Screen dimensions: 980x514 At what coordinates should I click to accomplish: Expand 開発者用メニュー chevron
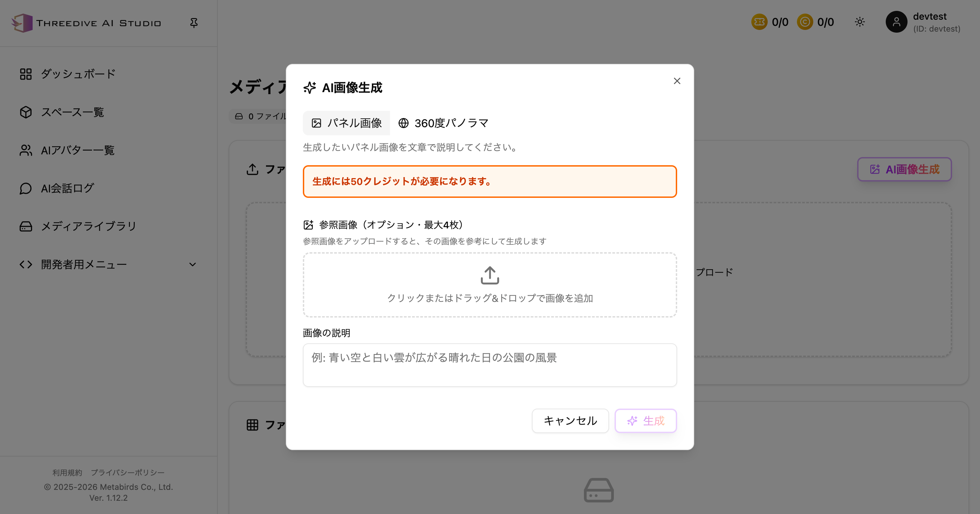pyautogui.click(x=193, y=264)
